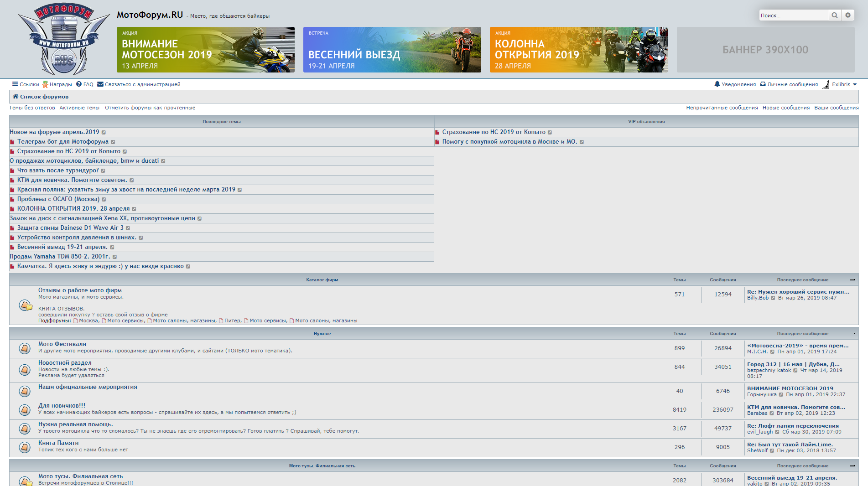The width and height of the screenshot is (868, 486).
Task: Open topic КТМ для новичка. Помогите советом.
Action: click(x=72, y=180)
